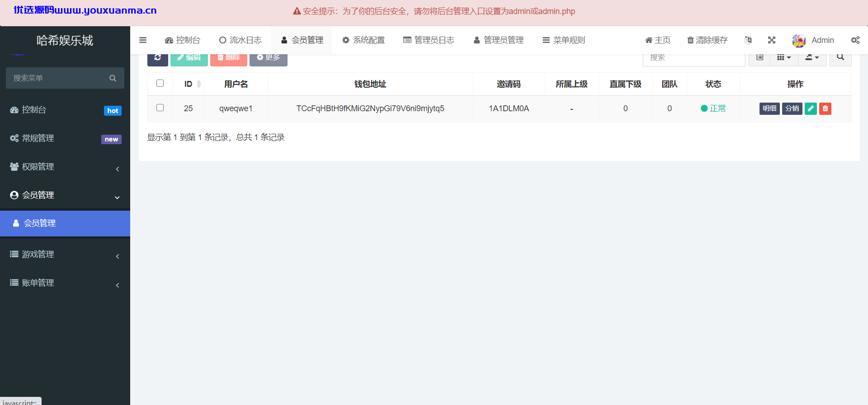This screenshot has height=405, width=868.
Task: Switch to the 流水日志 tab
Action: (x=241, y=40)
